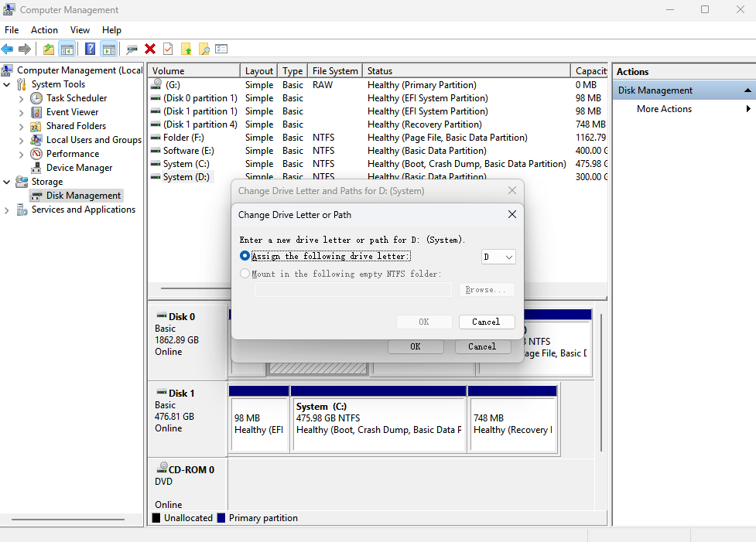Collapse the System Tools tree node
756x542 pixels.
pyautogui.click(x=7, y=84)
